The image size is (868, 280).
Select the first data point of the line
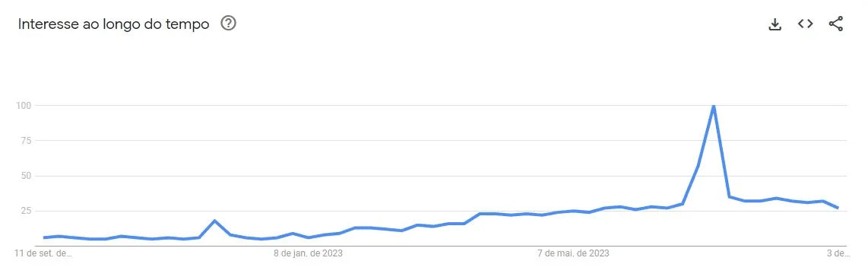pyautogui.click(x=44, y=237)
